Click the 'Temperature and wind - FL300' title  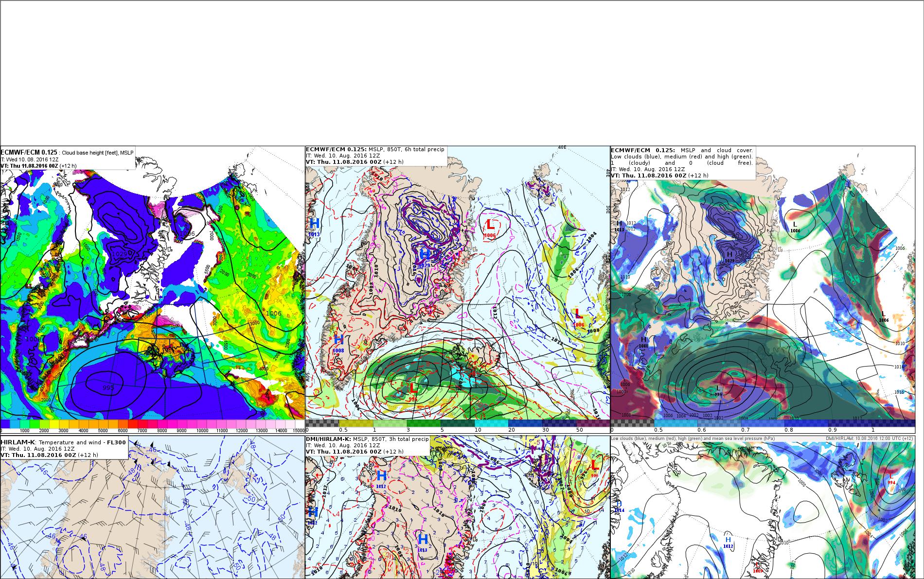click(83, 442)
